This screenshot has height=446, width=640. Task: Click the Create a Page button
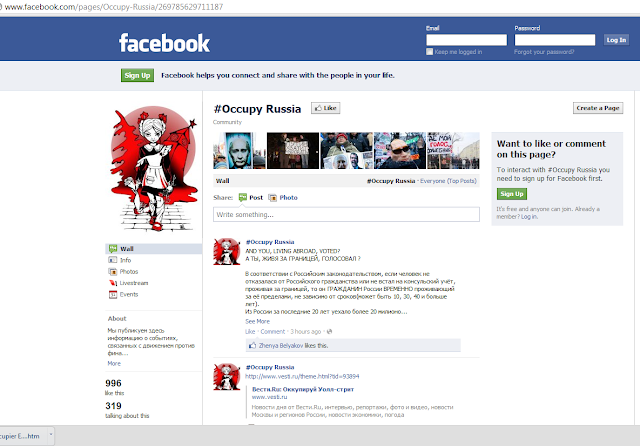coord(598,108)
